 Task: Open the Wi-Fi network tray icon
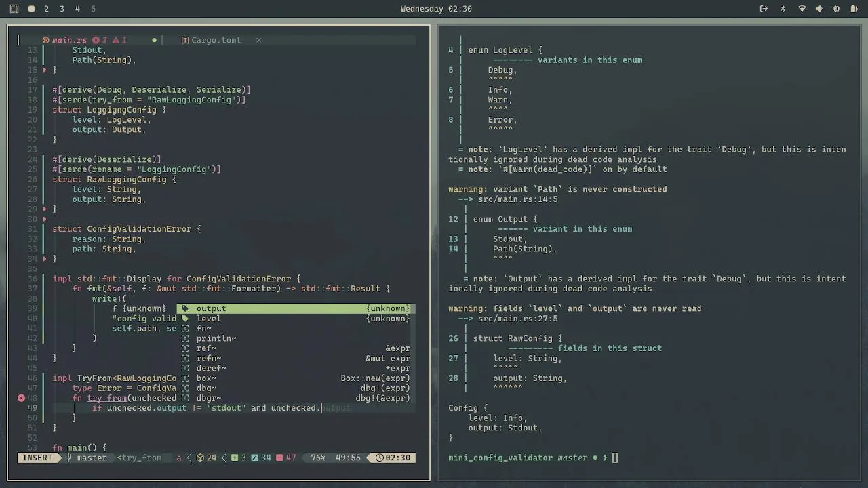pyautogui.click(x=802, y=9)
